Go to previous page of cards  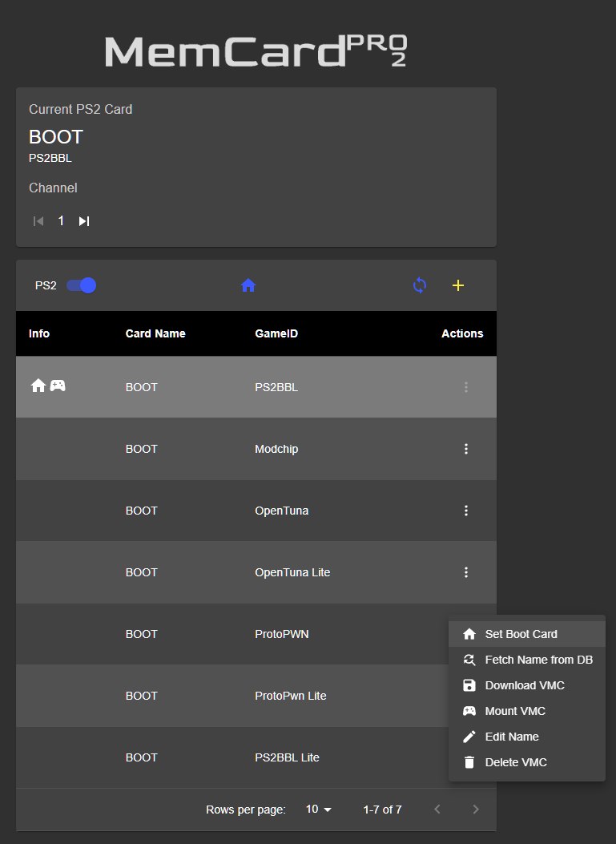click(x=437, y=810)
